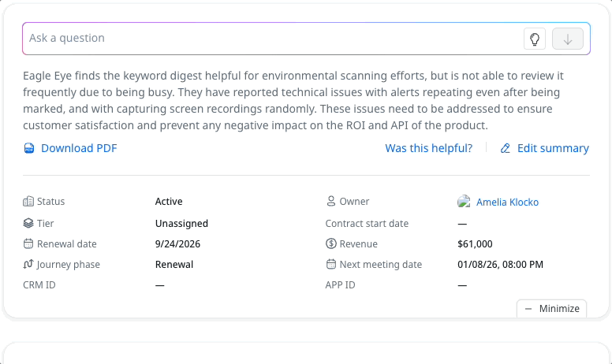Click the Revenue dollar icon
The height and width of the screenshot is (364, 612).
(x=331, y=244)
